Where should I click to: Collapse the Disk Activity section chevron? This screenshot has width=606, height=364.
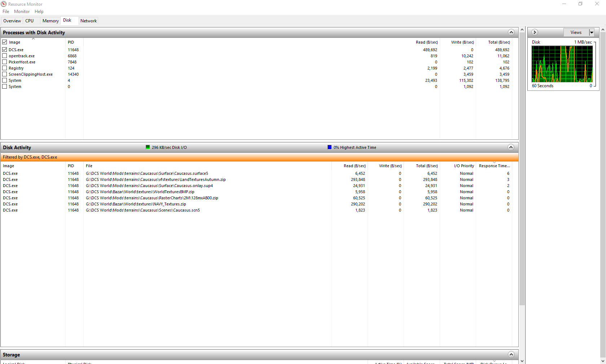coord(511,147)
